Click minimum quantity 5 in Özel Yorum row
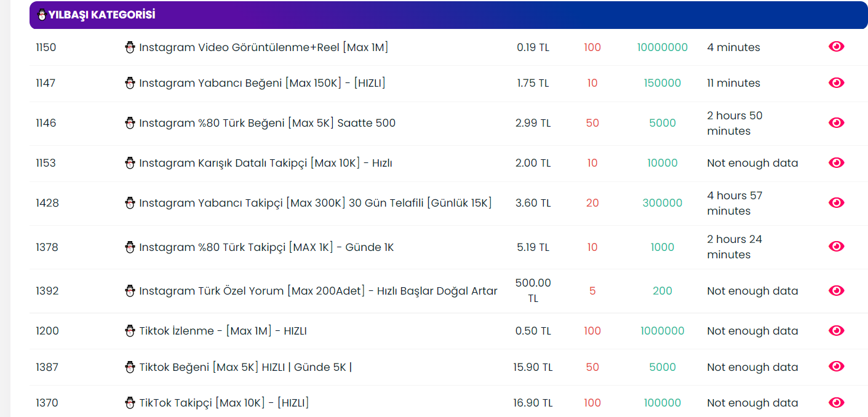Viewport: 868px width, 417px height. pyautogui.click(x=592, y=291)
